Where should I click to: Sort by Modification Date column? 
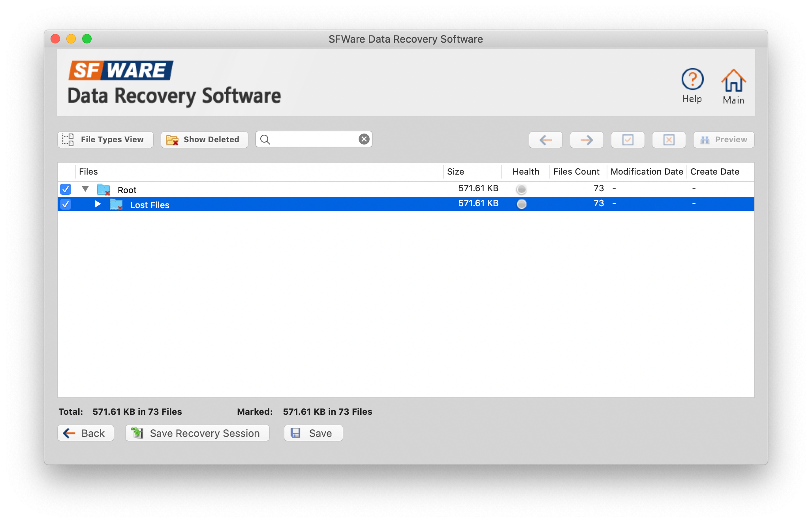(x=647, y=172)
